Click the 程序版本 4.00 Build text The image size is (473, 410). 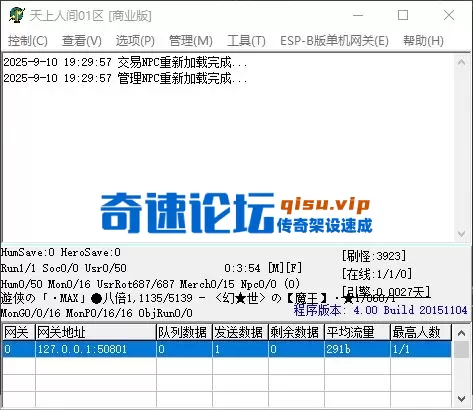click(380, 310)
